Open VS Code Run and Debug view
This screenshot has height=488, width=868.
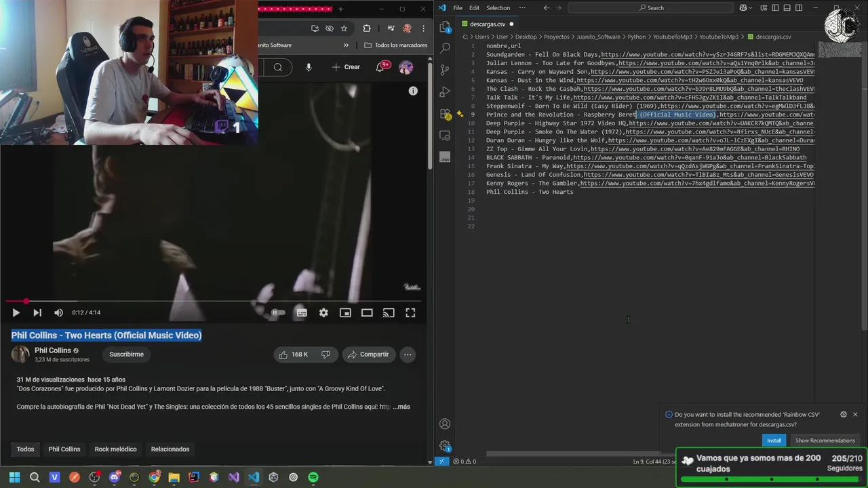click(445, 91)
